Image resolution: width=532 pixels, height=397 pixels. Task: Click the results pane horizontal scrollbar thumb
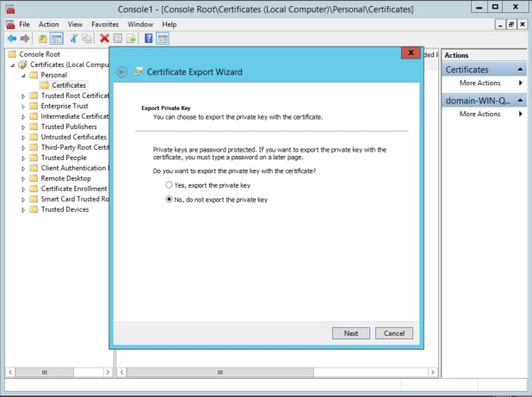click(220, 372)
